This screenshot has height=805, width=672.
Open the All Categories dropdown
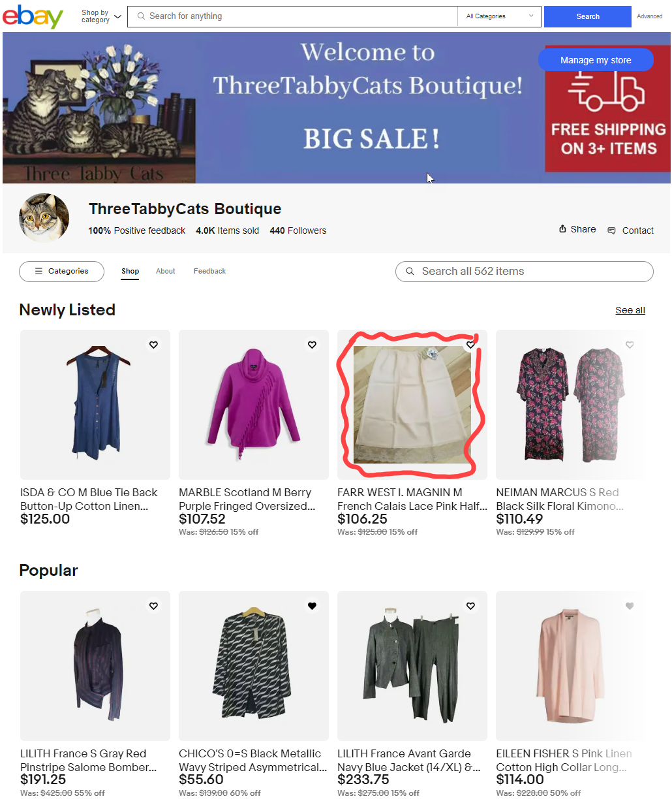(500, 16)
